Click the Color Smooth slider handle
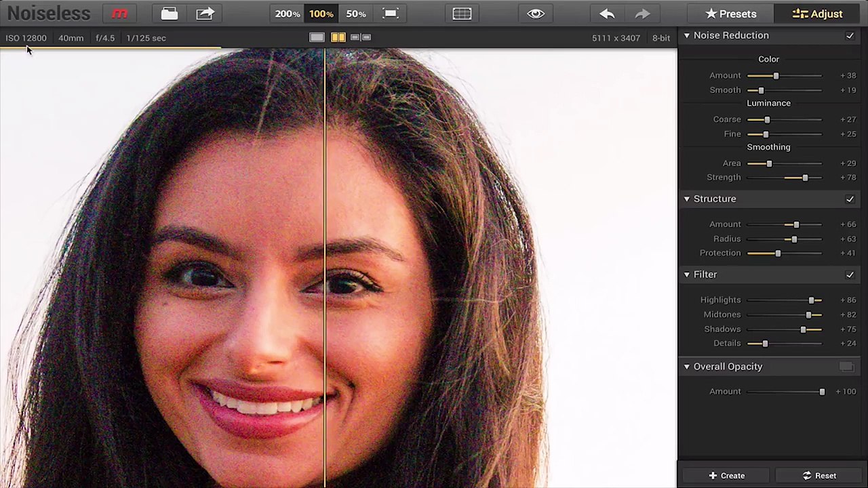Image resolution: width=868 pixels, height=488 pixels. pos(761,90)
